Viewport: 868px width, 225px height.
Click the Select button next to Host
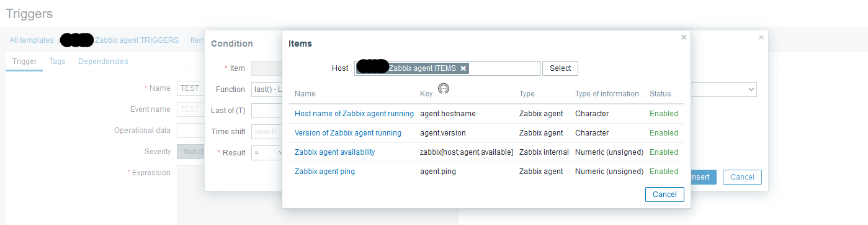pos(560,68)
